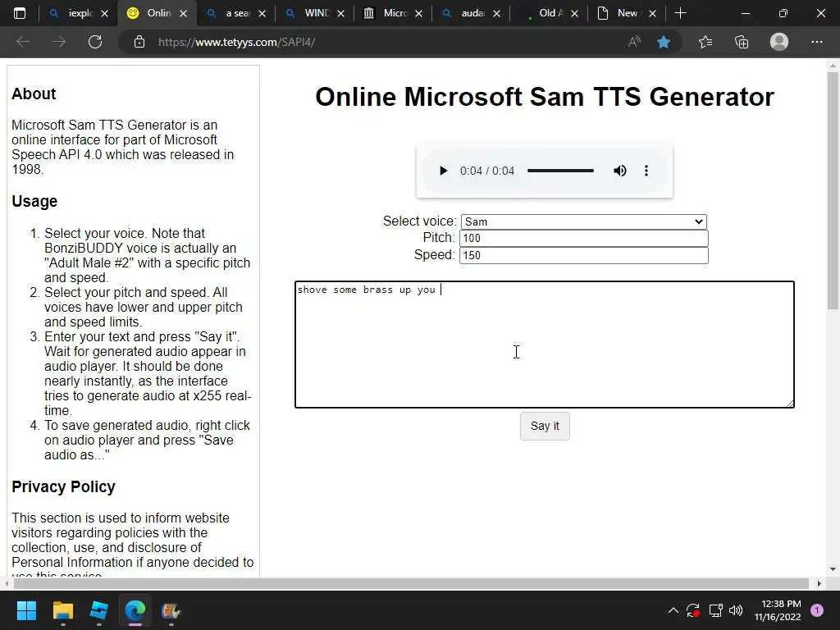Click the Speed input field

[x=583, y=255]
